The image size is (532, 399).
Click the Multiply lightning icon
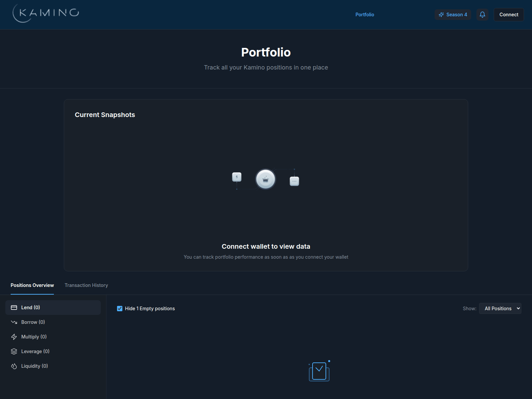click(14, 337)
